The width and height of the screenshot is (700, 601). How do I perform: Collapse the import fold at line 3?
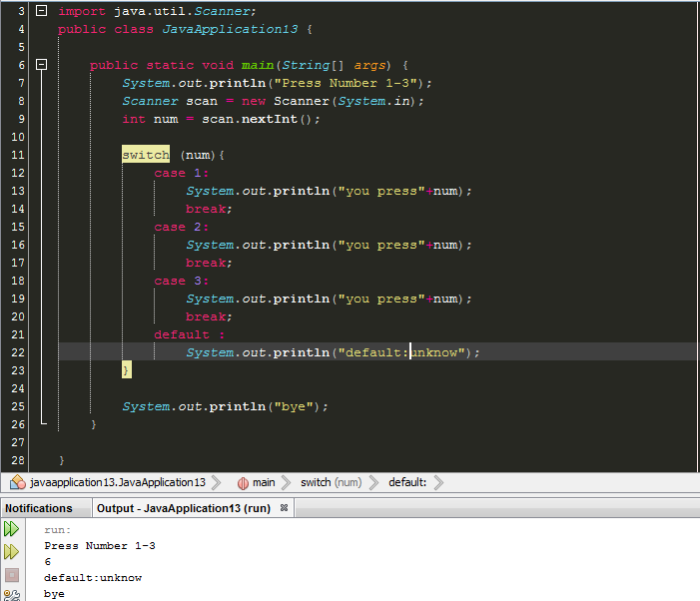[x=41, y=11]
